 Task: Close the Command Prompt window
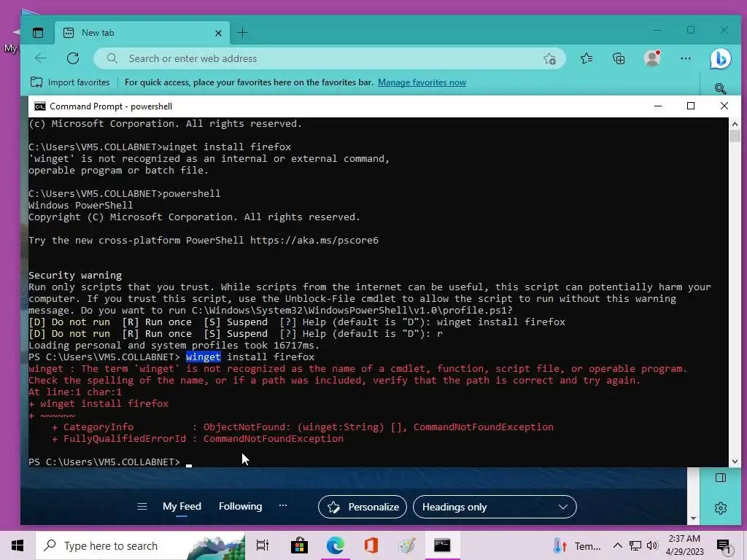click(x=724, y=106)
